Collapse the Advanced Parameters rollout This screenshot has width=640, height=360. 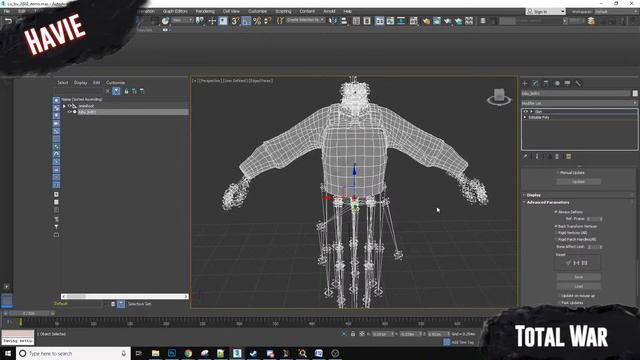[x=547, y=202]
